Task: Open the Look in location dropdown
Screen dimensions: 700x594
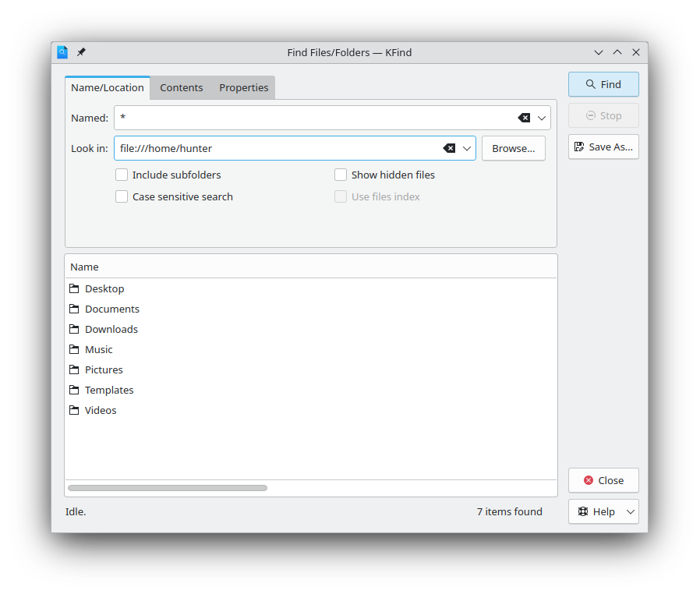Action: (x=467, y=148)
